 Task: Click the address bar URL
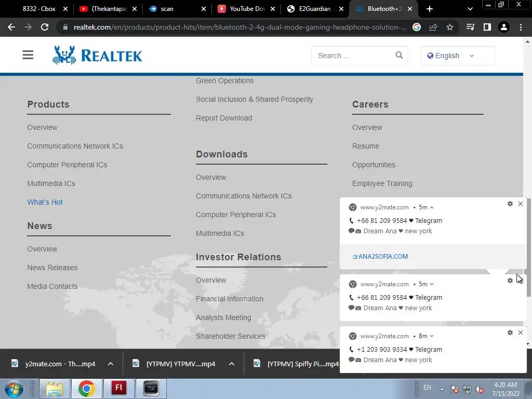click(x=240, y=27)
